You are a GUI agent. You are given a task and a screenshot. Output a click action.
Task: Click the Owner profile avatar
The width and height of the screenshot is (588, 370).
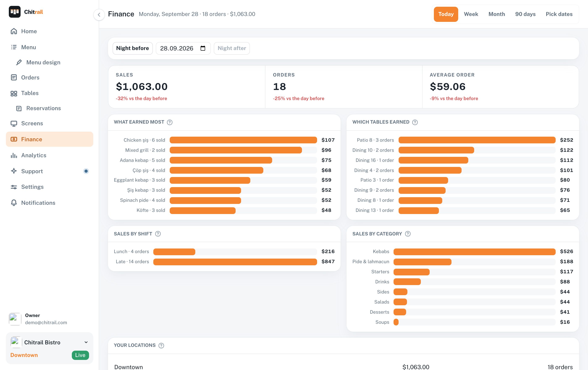click(x=15, y=319)
